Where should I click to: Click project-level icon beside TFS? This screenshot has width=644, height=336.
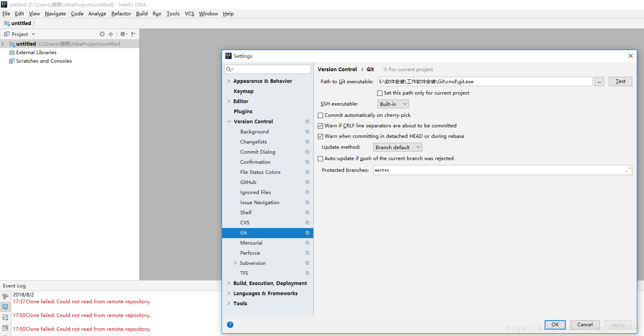tap(307, 273)
